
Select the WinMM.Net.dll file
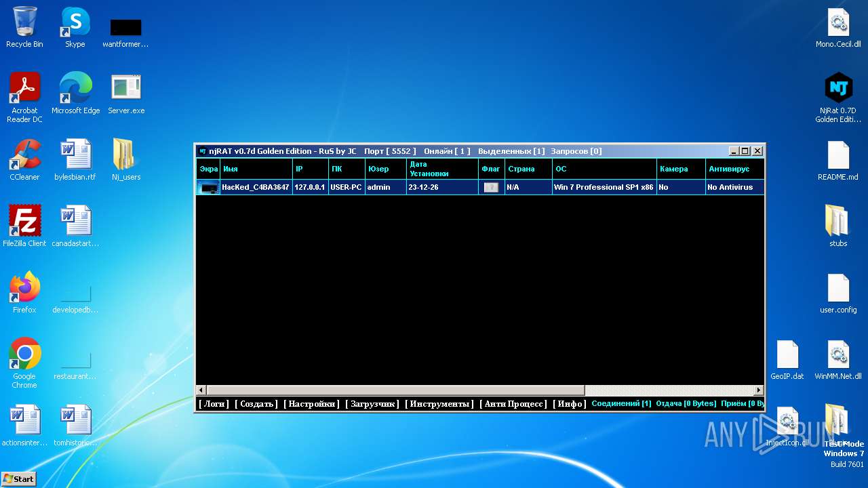pos(838,359)
